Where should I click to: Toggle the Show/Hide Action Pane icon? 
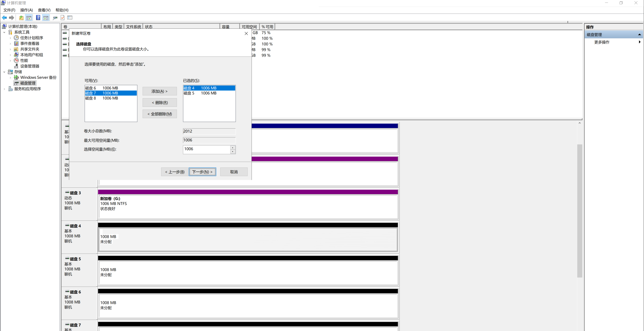(46, 18)
